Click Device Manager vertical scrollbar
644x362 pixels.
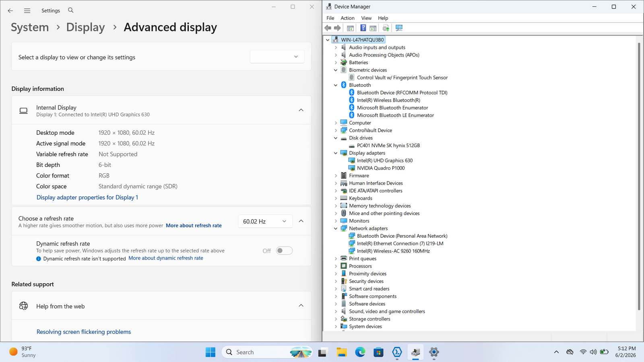click(639, 176)
